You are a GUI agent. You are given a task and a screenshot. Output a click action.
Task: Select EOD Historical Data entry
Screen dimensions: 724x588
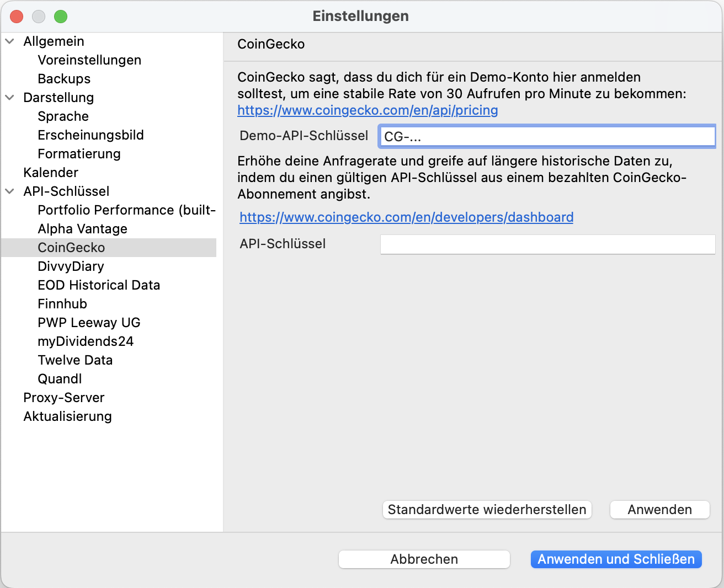(99, 285)
